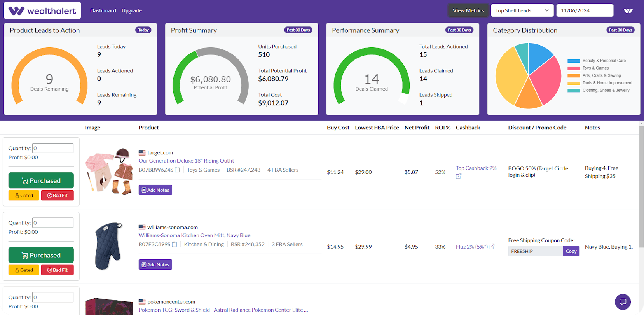644x315 pixels.
Task: Click US flag icon next to williams-sonoma.com
Action: tap(142, 227)
